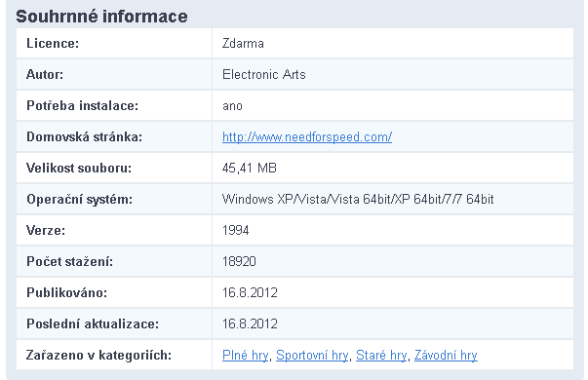Visit the Závodní hry category link
Image resolution: width=588 pixels, height=380 pixels.
point(446,356)
